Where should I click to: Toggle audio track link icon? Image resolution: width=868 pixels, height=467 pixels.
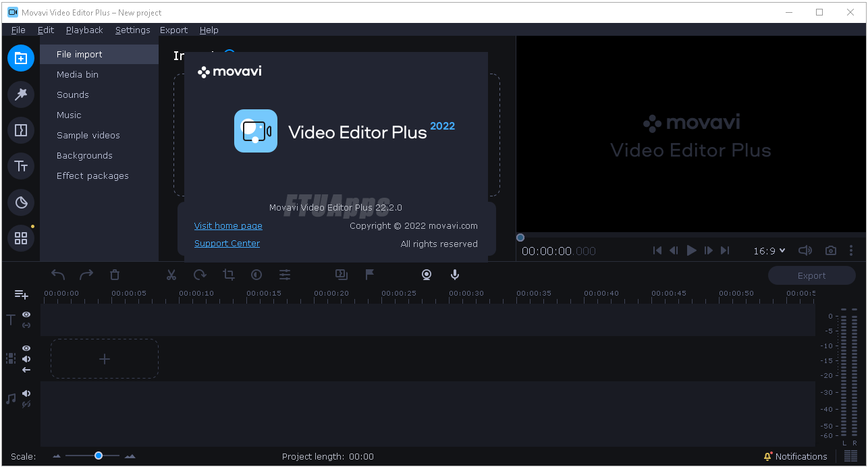[26, 404]
